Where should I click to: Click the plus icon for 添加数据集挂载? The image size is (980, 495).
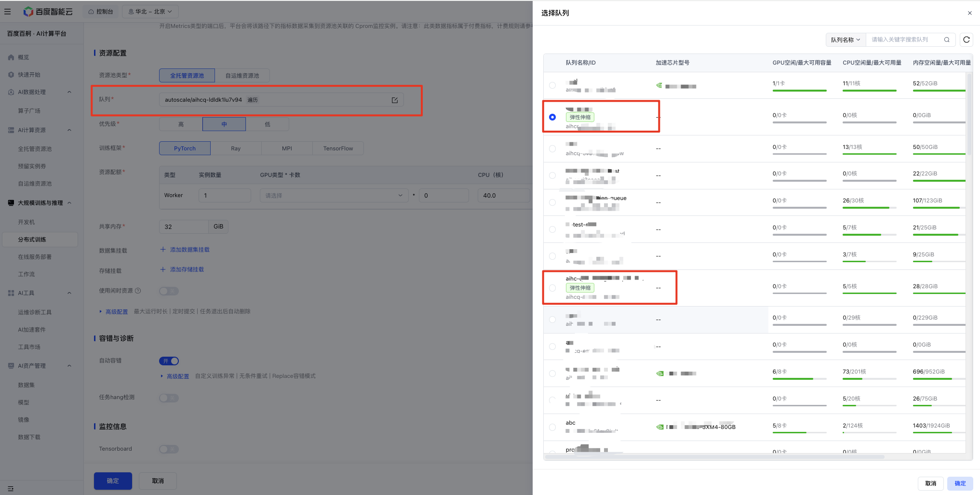point(163,250)
